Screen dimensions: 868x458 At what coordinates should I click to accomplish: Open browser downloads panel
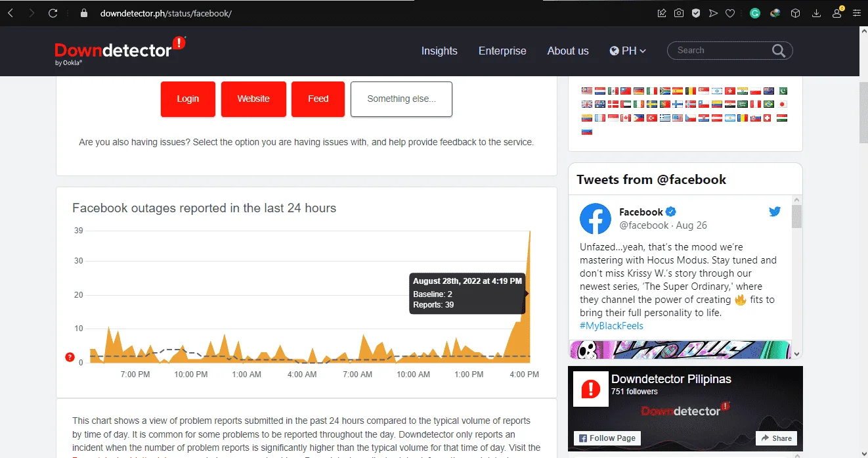pos(817,13)
